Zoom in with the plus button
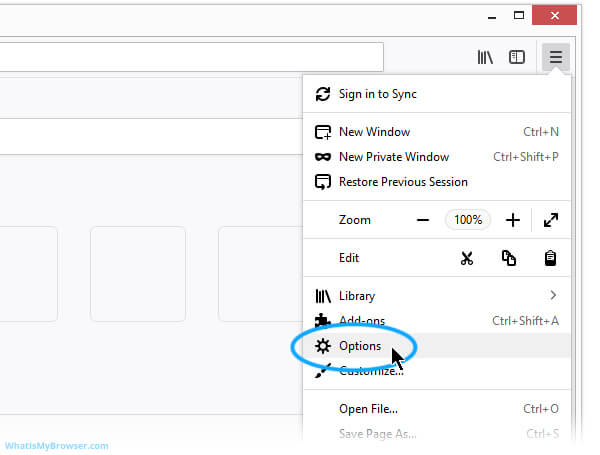600x455 pixels. tap(513, 220)
